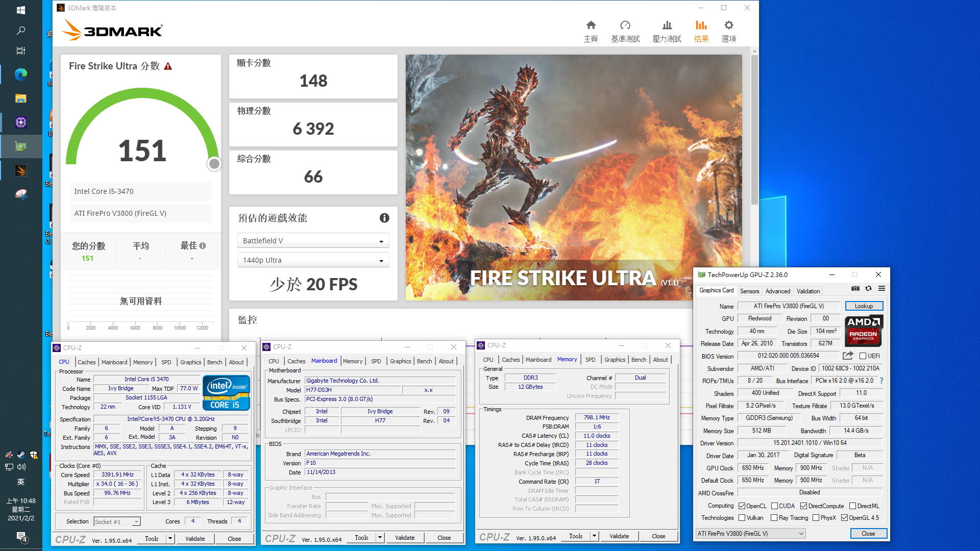Viewport: 980px width, 551px height.
Task: Click the warning triangle beside Fire Strike Ultra score
Action: coord(168,66)
